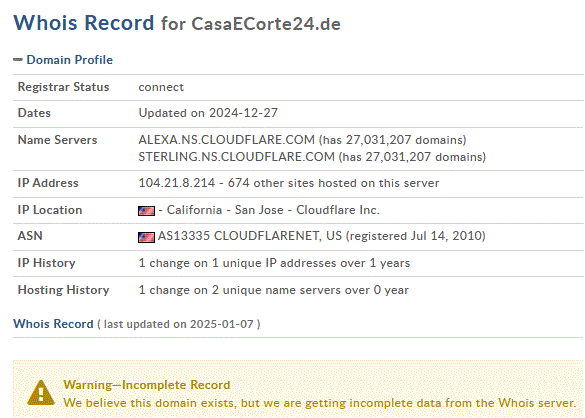This screenshot has width=585, height=418.
Task: Click the minus icon beside Domain Profile
Action: pyautogui.click(x=18, y=59)
